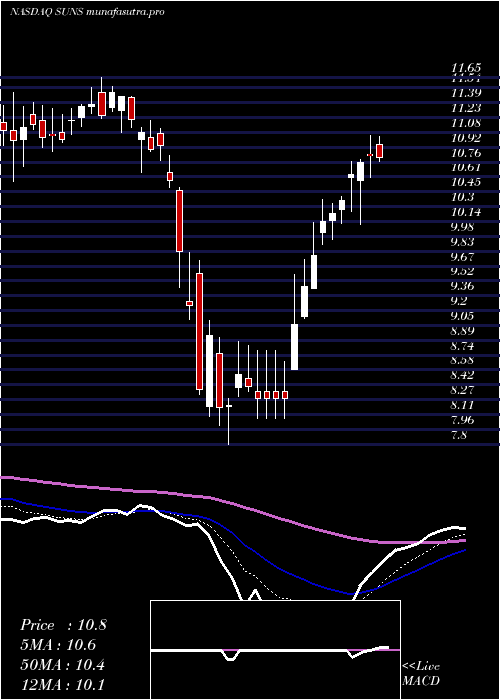Click the 11.23 price axis label
Viewport: 500px width, 700px height.
coord(466,108)
